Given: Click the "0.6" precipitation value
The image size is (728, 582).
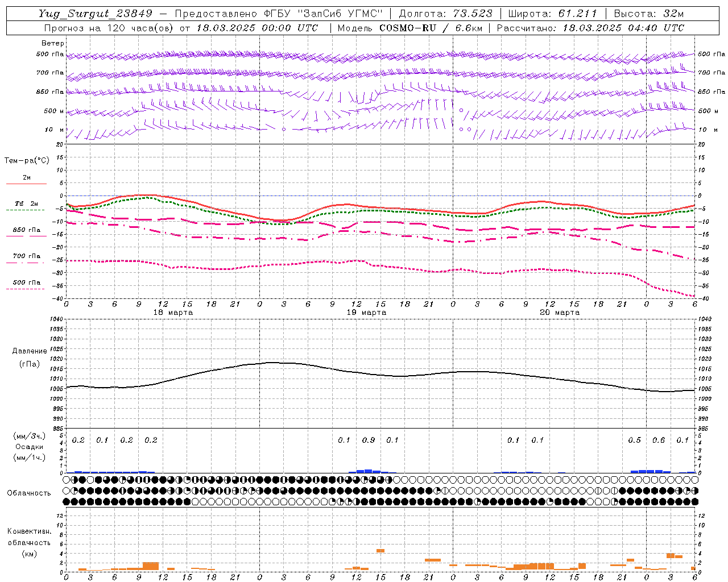Looking at the screenshot, I should point(659,440).
